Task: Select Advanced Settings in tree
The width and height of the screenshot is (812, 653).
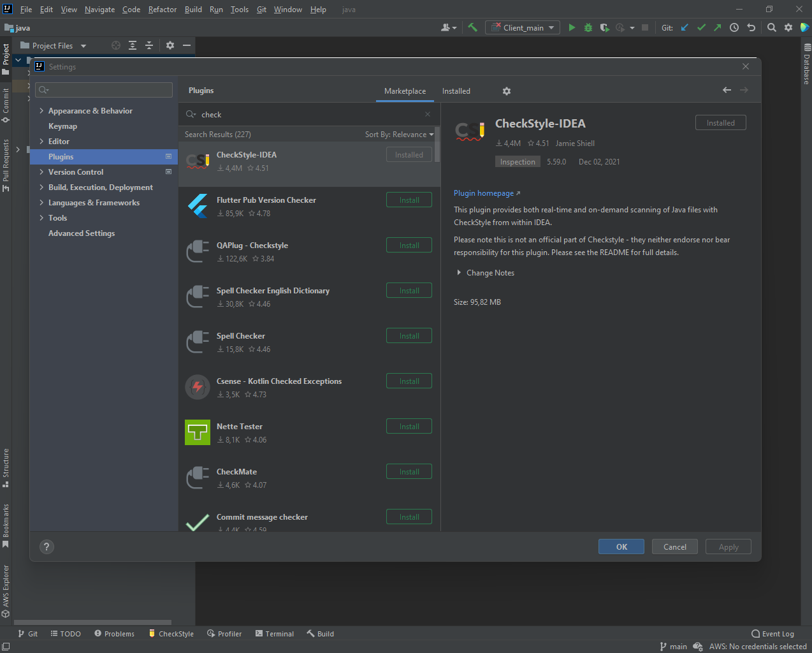Action: pyautogui.click(x=82, y=233)
